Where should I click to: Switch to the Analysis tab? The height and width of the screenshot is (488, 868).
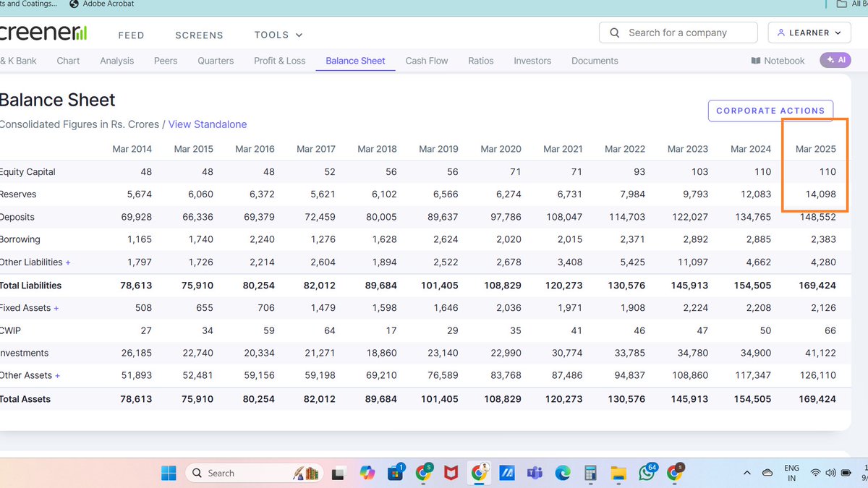coord(116,61)
